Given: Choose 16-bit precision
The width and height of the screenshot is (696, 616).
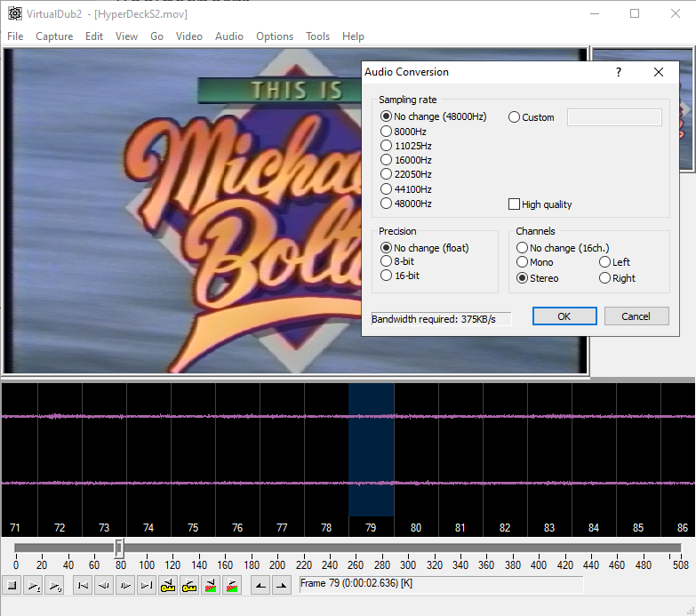Looking at the screenshot, I should (x=400, y=276).
